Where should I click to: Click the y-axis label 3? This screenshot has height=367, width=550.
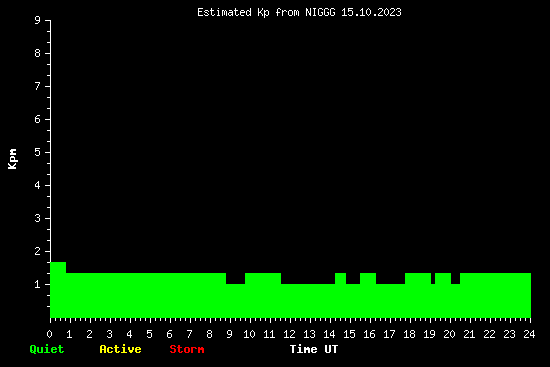point(38,219)
